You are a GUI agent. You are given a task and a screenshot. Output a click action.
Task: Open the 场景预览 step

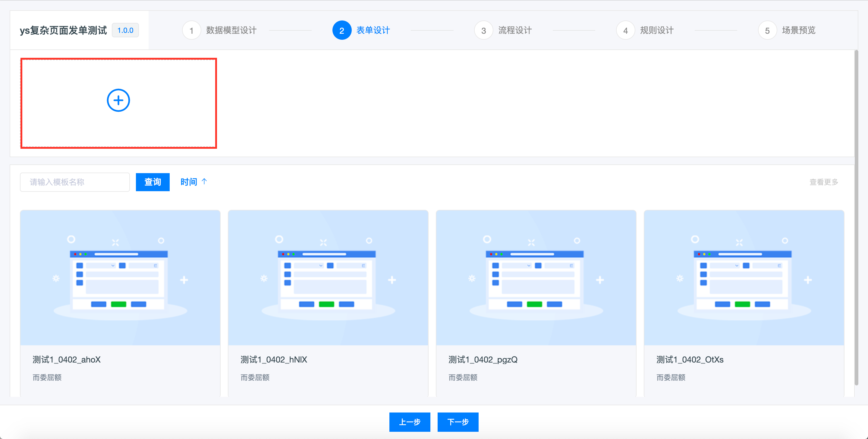click(x=799, y=30)
